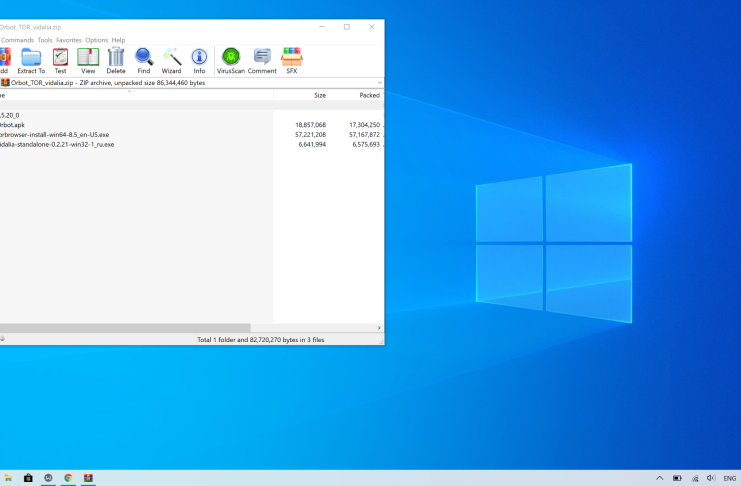Open the Options menu
This screenshot has width=741, height=486.
point(96,40)
